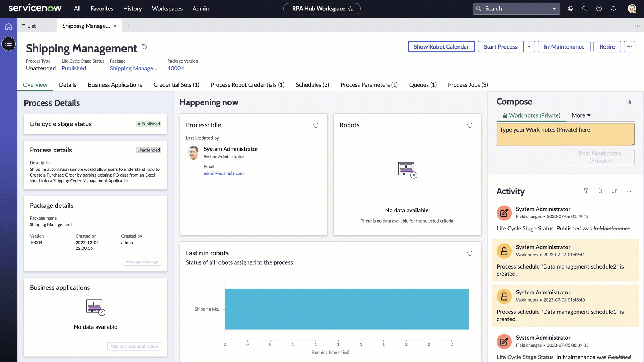Close the Shipping Management tab
This screenshot has height=362, width=644.
(x=115, y=26)
